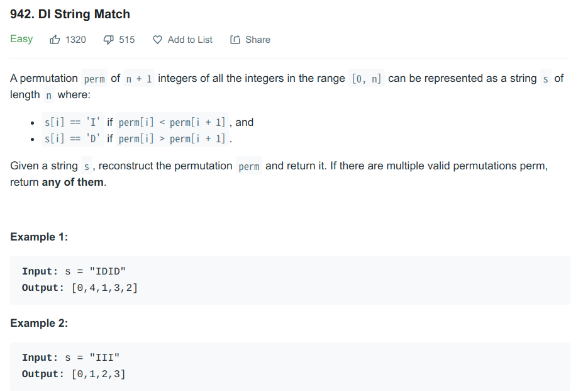
Task: Click the bold 'any of them' text
Action: click(73, 182)
